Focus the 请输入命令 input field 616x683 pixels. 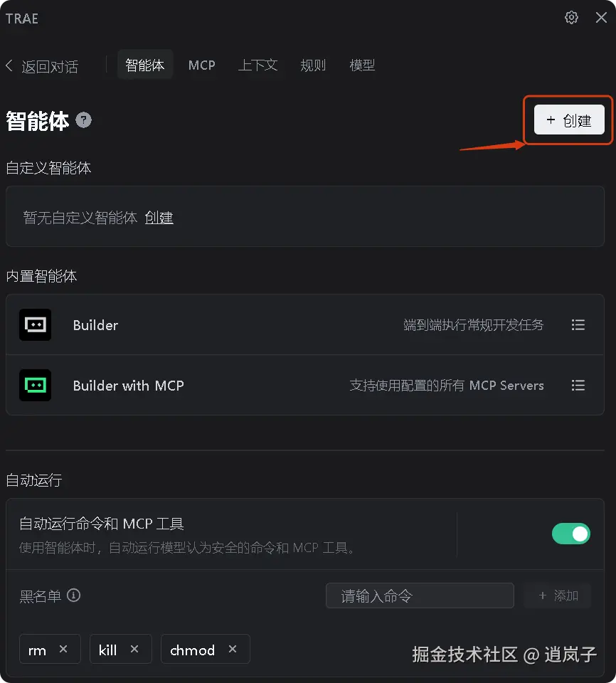coord(420,595)
